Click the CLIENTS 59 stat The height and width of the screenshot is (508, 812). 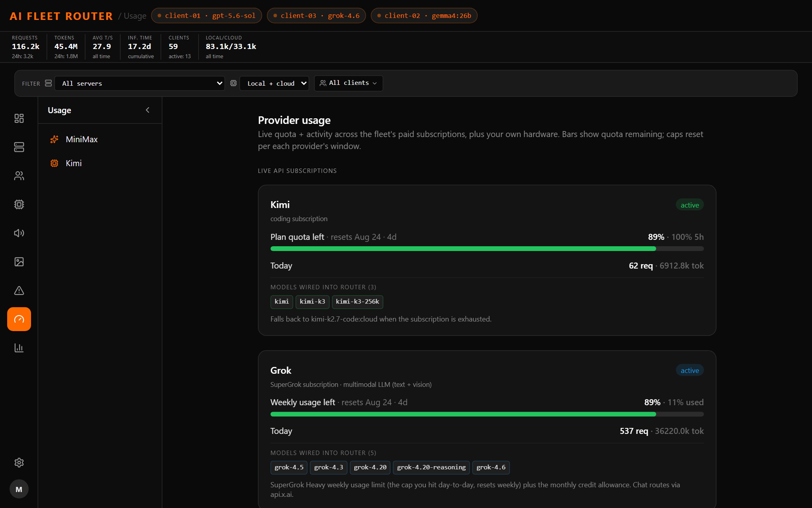point(180,47)
